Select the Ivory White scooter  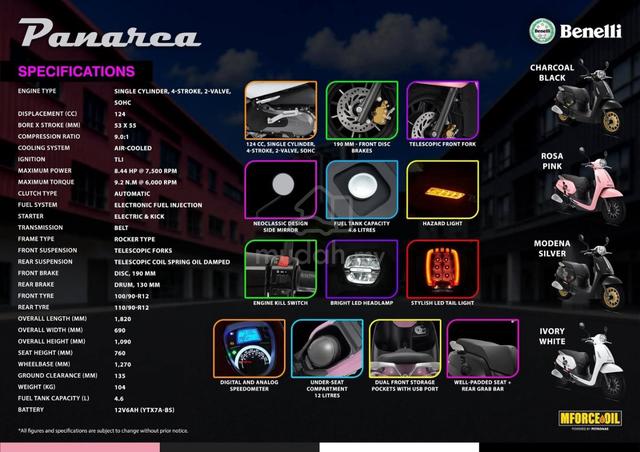[x=588, y=360]
